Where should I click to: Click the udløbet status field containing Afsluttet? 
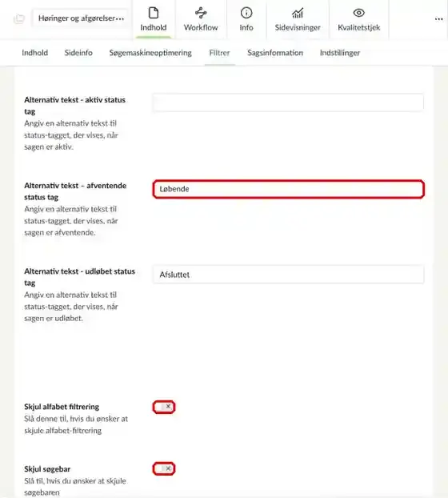(x=288, y=275)
